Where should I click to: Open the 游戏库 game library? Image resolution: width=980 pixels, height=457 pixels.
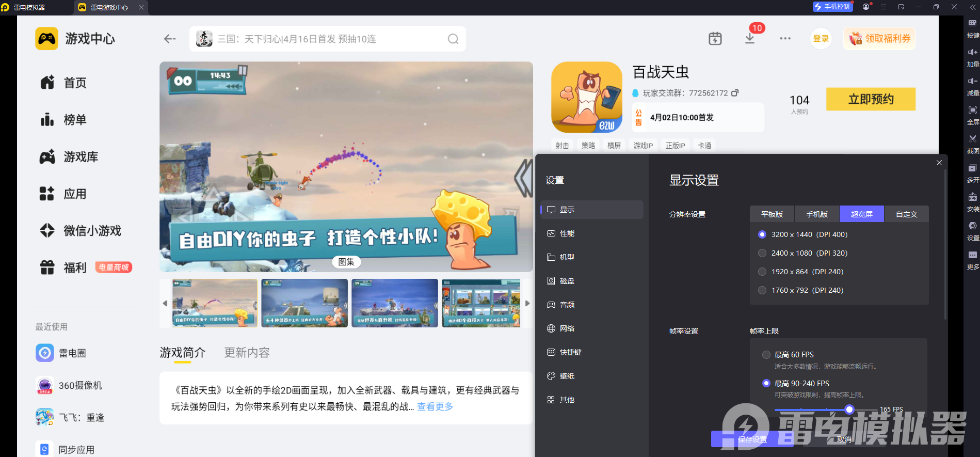[x=69, y=157]
